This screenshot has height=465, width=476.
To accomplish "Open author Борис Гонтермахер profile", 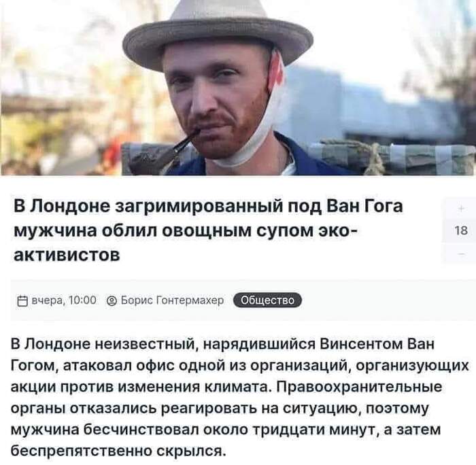I will 172,300.
